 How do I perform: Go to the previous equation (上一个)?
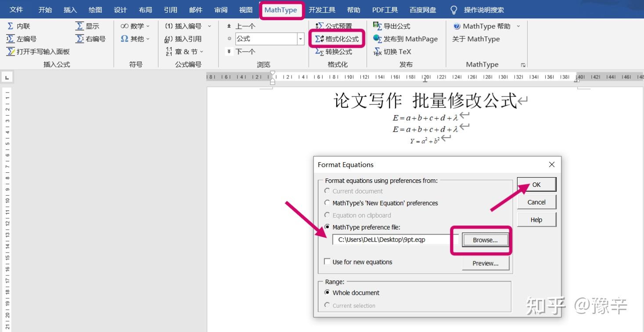pyautogui.click(x=241, y=26)
